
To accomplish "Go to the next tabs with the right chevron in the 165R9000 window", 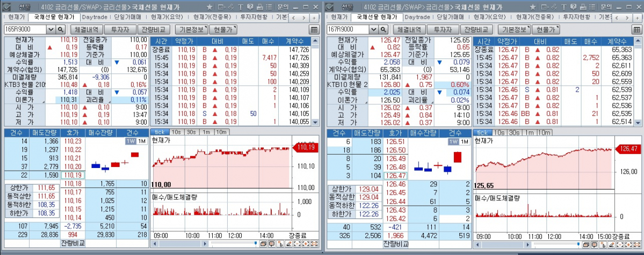I will (304, 18).
